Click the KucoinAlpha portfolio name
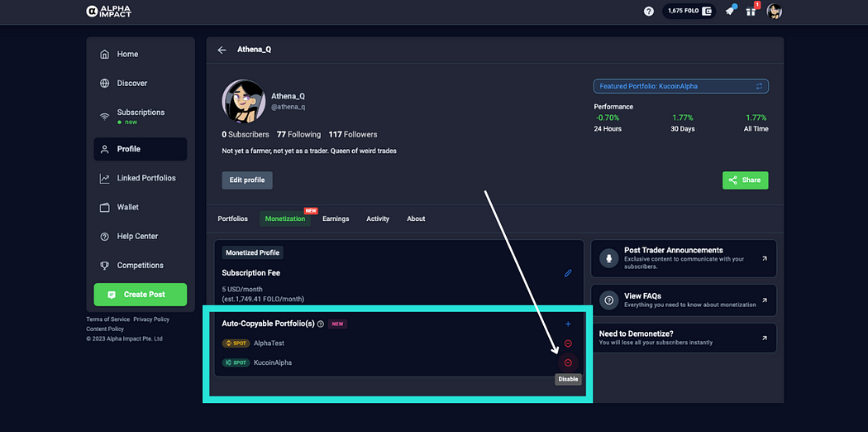868x432 pixels. [x=272, y=362]
